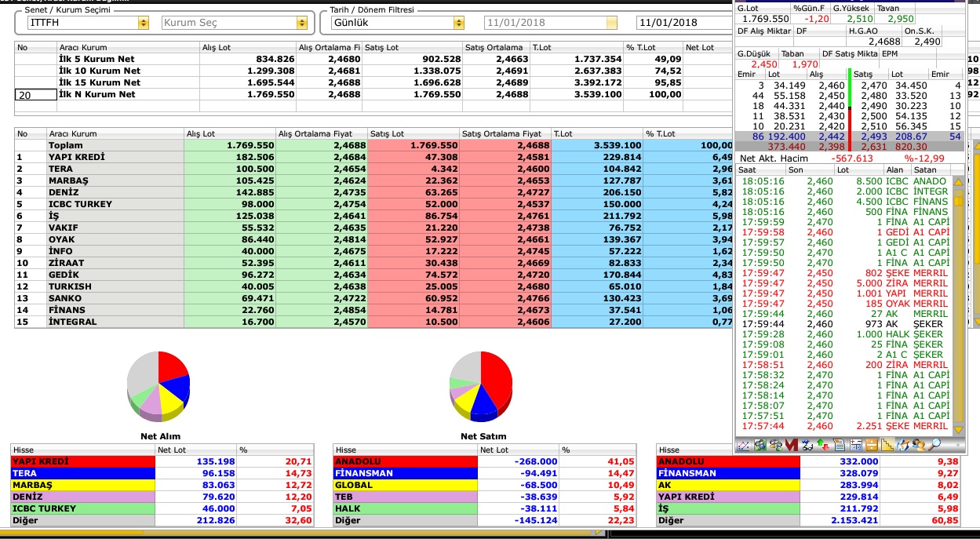Viewport: 980px width, 539px height.
Task: Select the TERA row in the broker table
Action: [374, 169]
